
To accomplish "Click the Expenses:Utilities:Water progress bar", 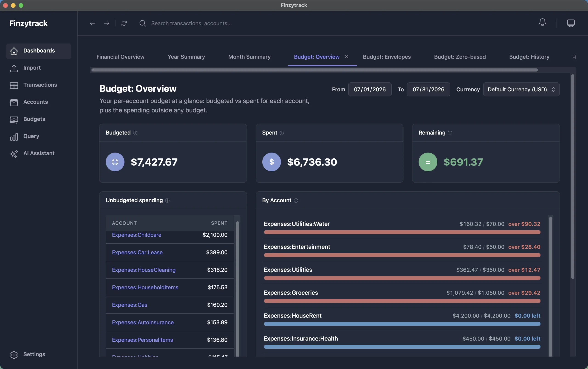I will coord(402,232).
